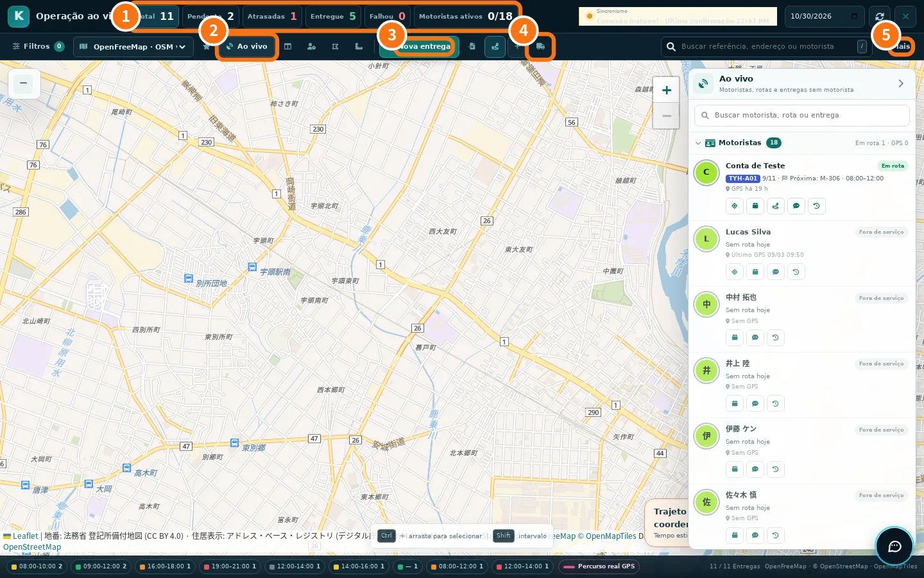The width and height of the screenshot is (924, 578).
Task: Open chat icon for 井上 陸
Action: (755, 404)
